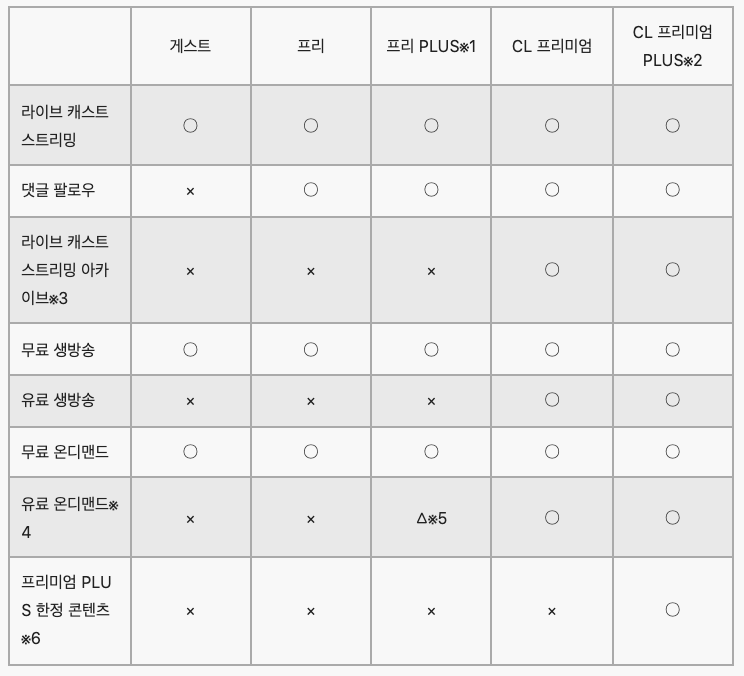Screen dimensions: 744x676
Task: Click CL 프리미엄 × in 프리미엄 PLUS 한정 콘텐츠 row
Action: 552,611
